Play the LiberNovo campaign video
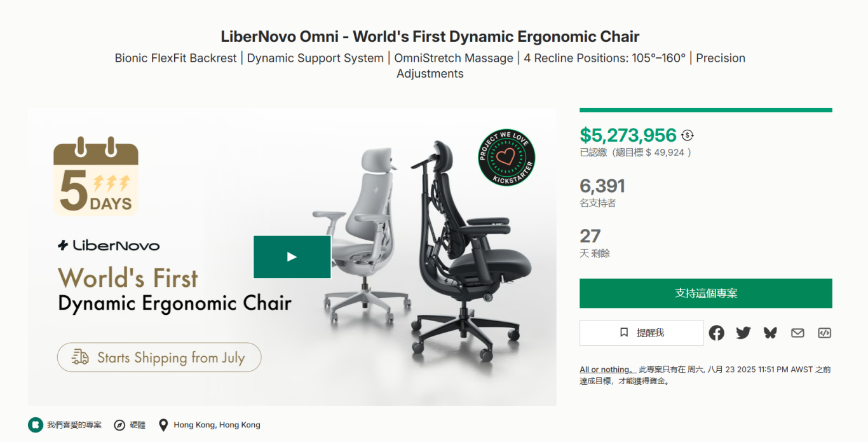 pos(292,257)
